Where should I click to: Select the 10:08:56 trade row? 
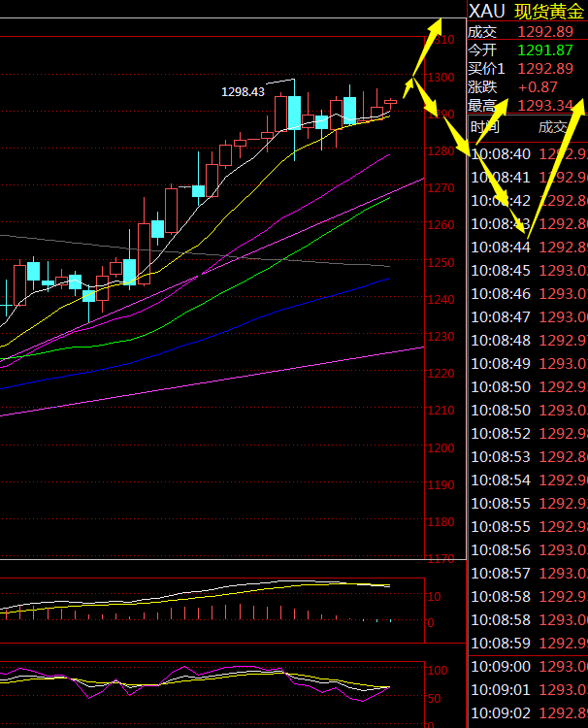528,550
